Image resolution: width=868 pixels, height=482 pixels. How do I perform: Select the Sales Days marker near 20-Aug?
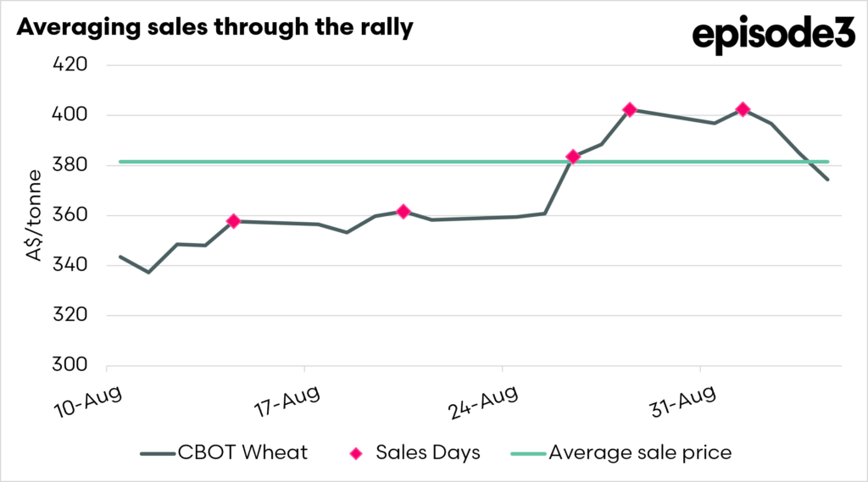403,212
